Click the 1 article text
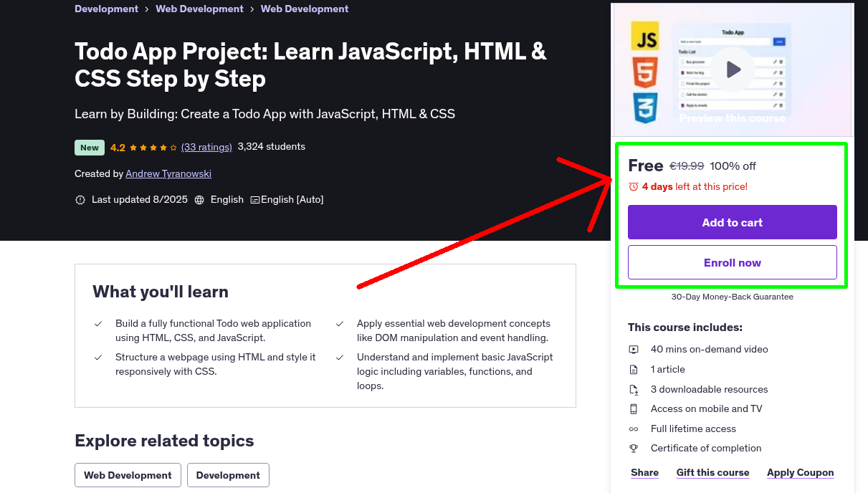 tap(668, 370)
